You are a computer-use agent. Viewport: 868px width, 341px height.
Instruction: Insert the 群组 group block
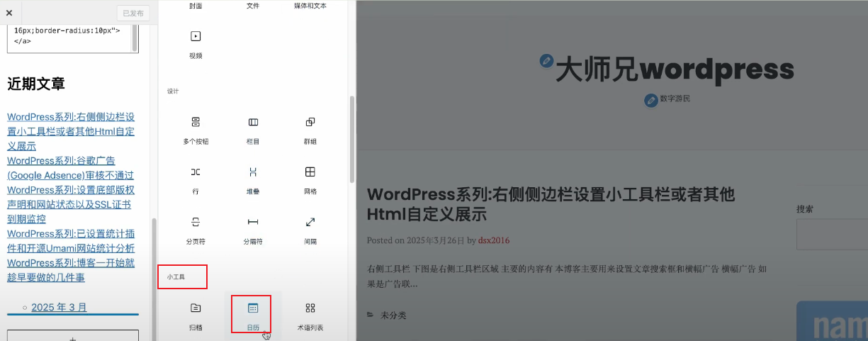pos(310,130)
